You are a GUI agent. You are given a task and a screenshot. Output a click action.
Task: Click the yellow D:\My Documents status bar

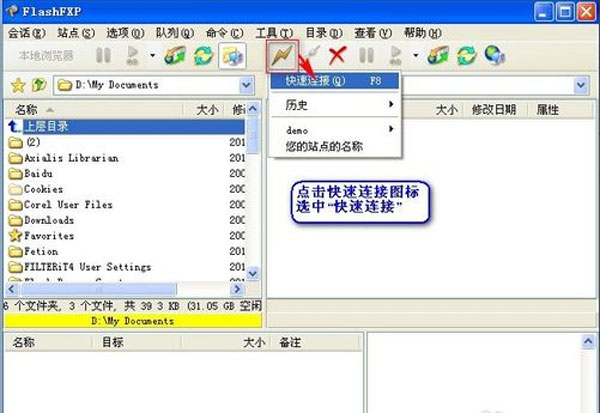[133, 320]
